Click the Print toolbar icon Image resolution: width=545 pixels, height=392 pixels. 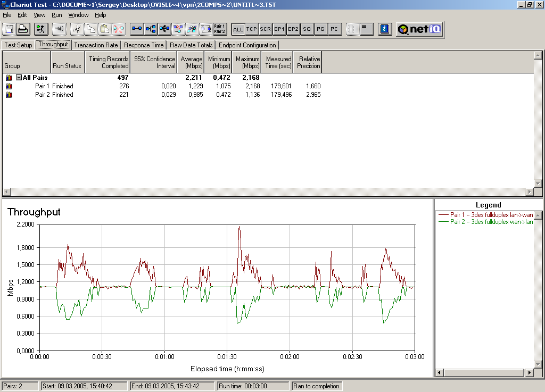tap(22, 29)
